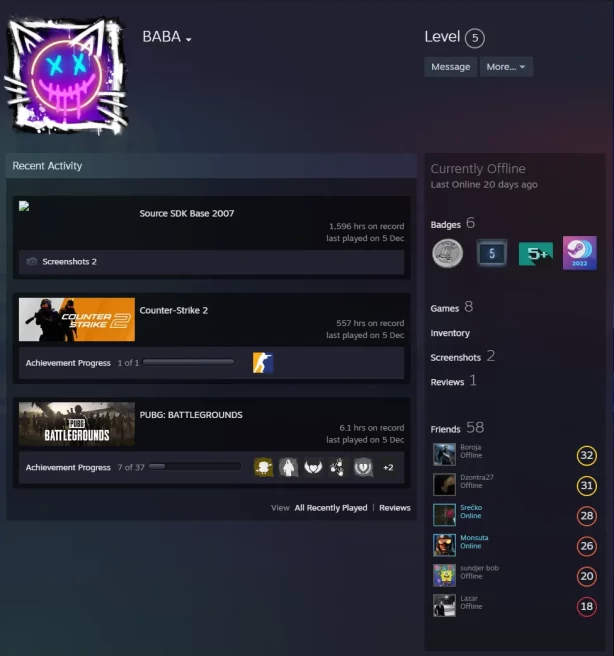Select the '1,596 hrs on record' text

[x=366, y=226]
